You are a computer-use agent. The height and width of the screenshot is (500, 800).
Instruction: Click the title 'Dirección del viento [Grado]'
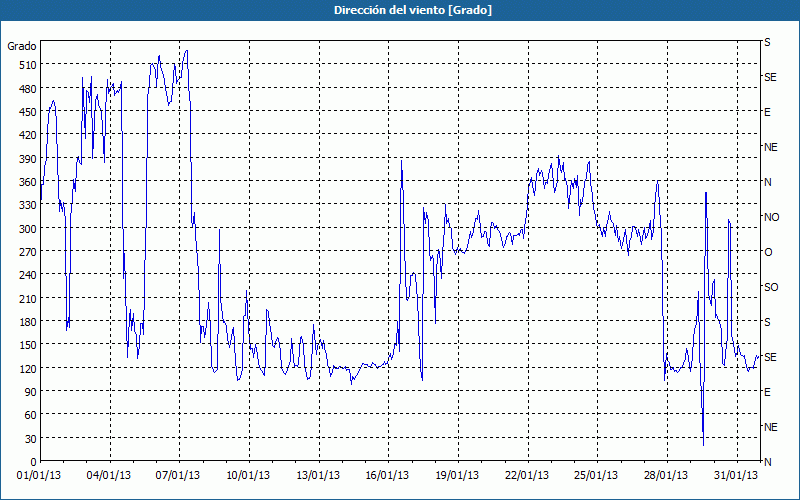(413, 10)
